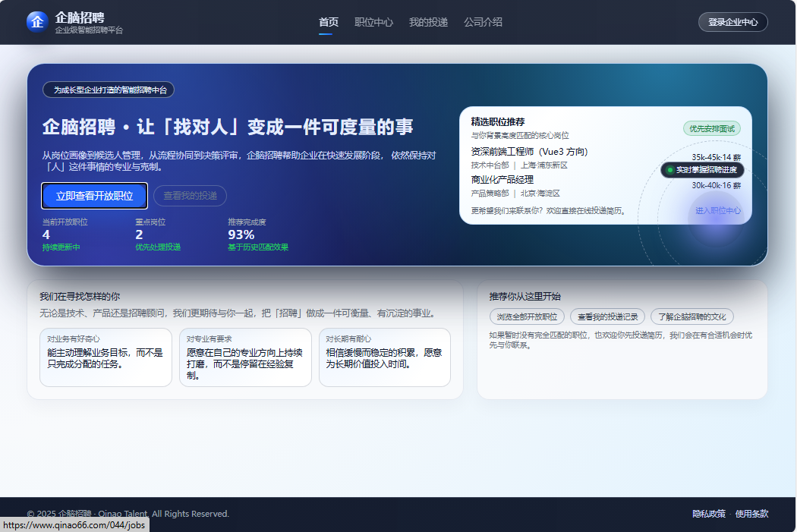Go to the 我的投递 tab
Viewport: 797px width, 532px height.
click(x=428, y=22)
